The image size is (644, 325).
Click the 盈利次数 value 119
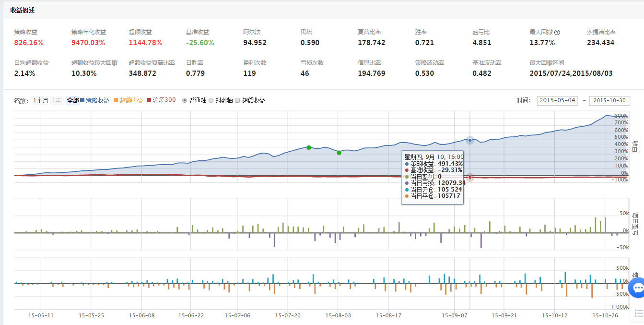pos(249,73)
